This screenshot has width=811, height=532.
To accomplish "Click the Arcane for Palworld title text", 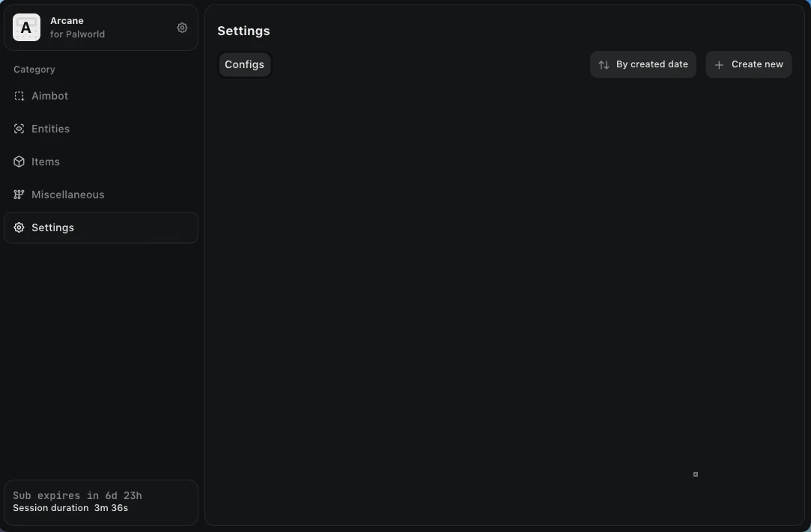I will point(78,28).
